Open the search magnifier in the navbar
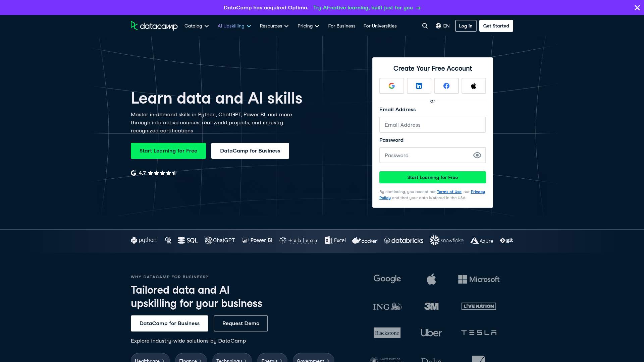Viewport: 644px width, 362px height. pos(425,26)
